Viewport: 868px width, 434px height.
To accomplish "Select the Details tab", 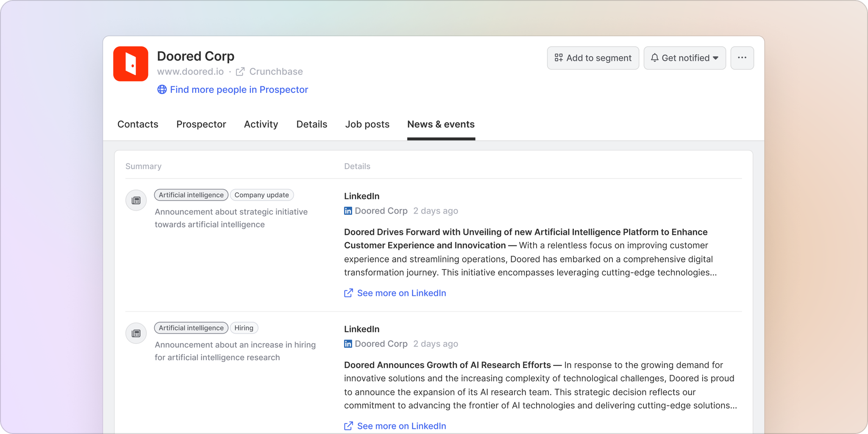I will coord(312,124).
